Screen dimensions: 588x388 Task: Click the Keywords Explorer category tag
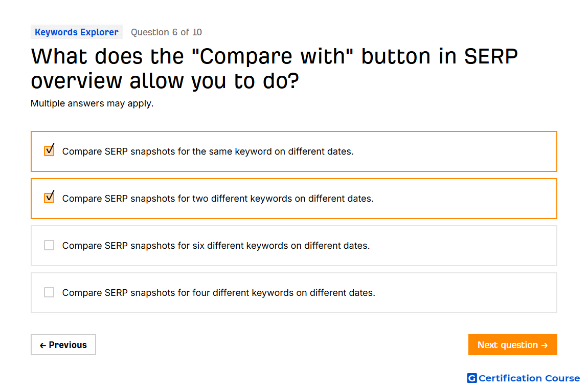pyautogui.click(x=77, y=32)
